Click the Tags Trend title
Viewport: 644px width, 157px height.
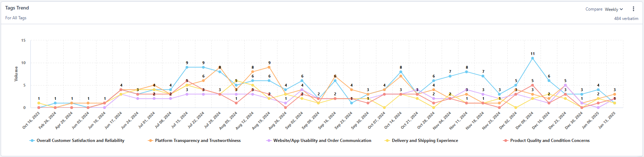point(17,8)
